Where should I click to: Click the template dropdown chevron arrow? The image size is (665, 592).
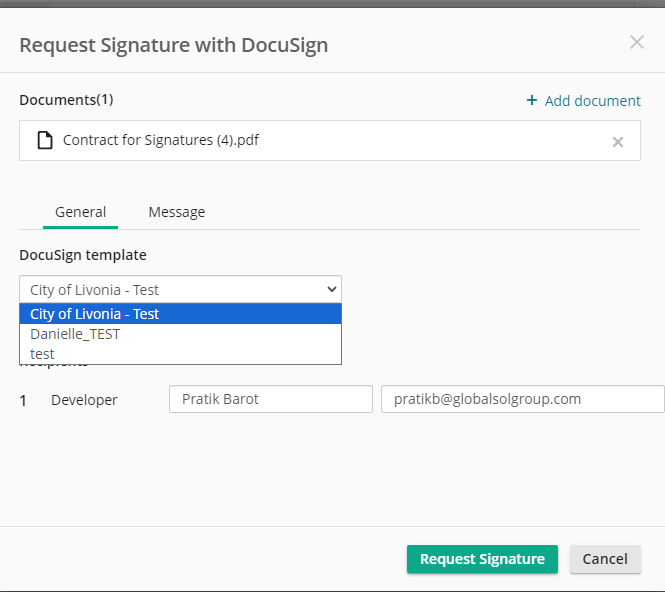pos(332,289)
